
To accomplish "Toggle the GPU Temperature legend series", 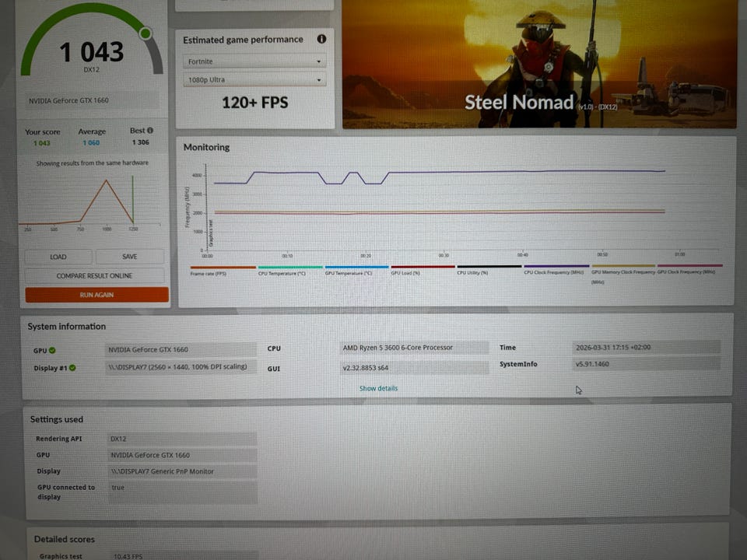I will pos(357,271).
